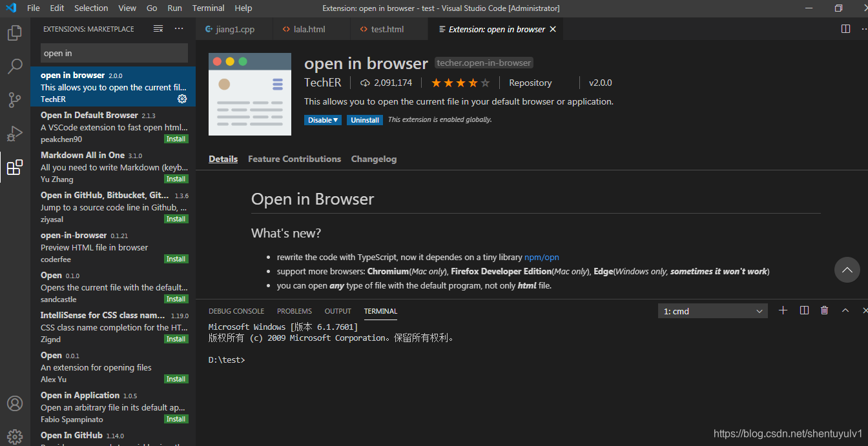Open the Terminal menu in the menu bar
This screenshot has width=868, height=446.
[x=208, y=8]
